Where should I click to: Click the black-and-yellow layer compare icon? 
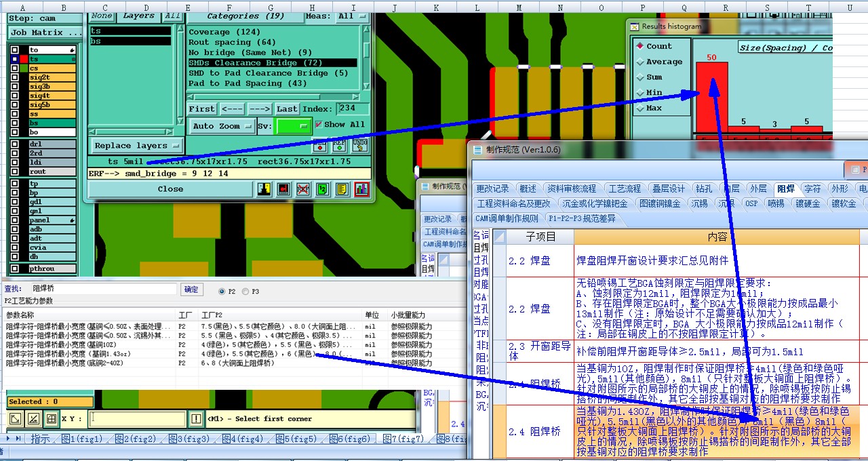click(x=265, y=189)
